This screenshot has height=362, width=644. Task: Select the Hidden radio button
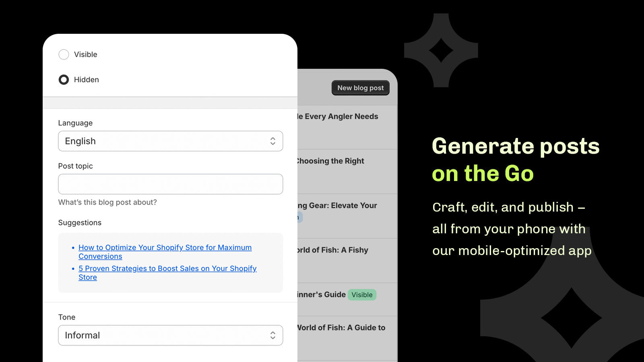tap(64, 80)
